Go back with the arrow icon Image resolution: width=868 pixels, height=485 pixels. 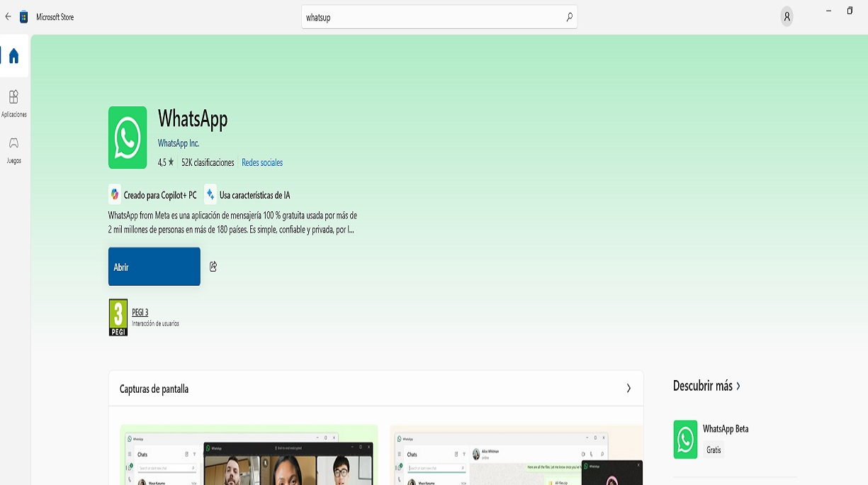point(8,16)
